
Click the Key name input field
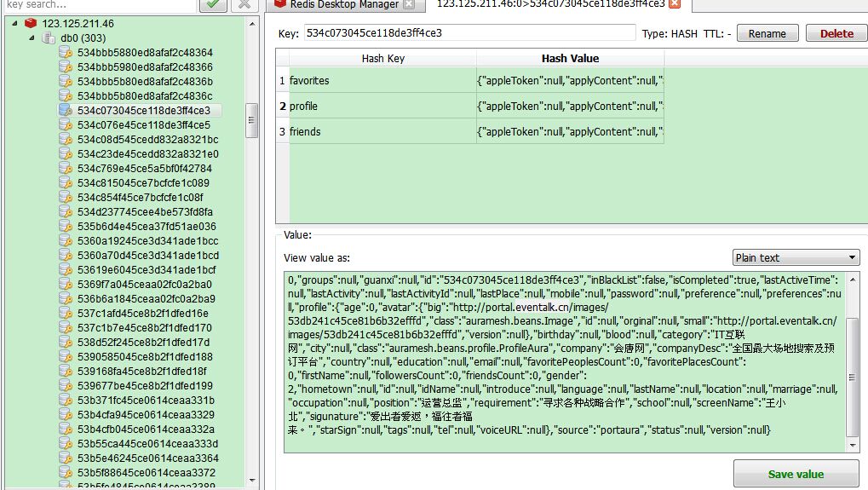tap(469, 32)
